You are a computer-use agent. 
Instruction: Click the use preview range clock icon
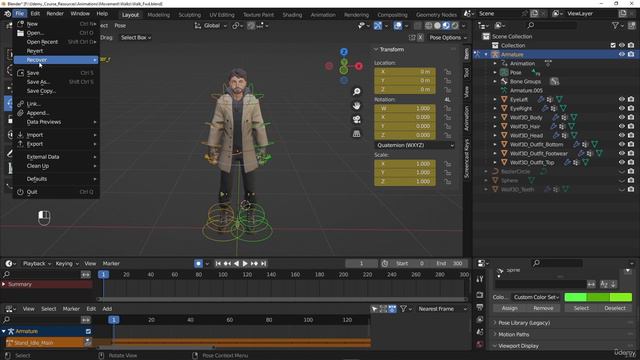[x=385, y=264]
